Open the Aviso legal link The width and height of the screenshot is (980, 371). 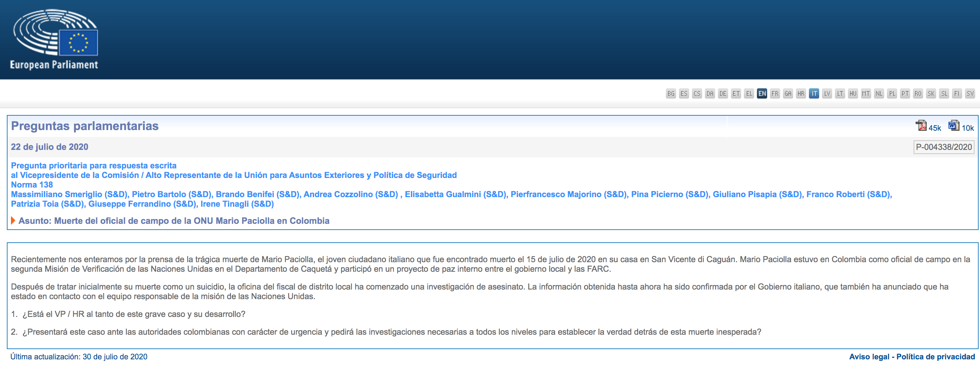click(x=869, y=357)
